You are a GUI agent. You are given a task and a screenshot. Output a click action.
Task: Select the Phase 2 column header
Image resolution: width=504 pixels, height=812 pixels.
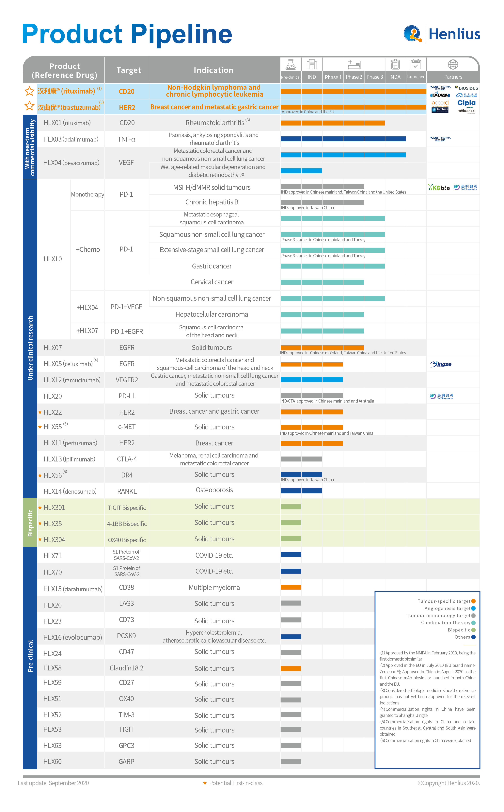pos(354,77)
